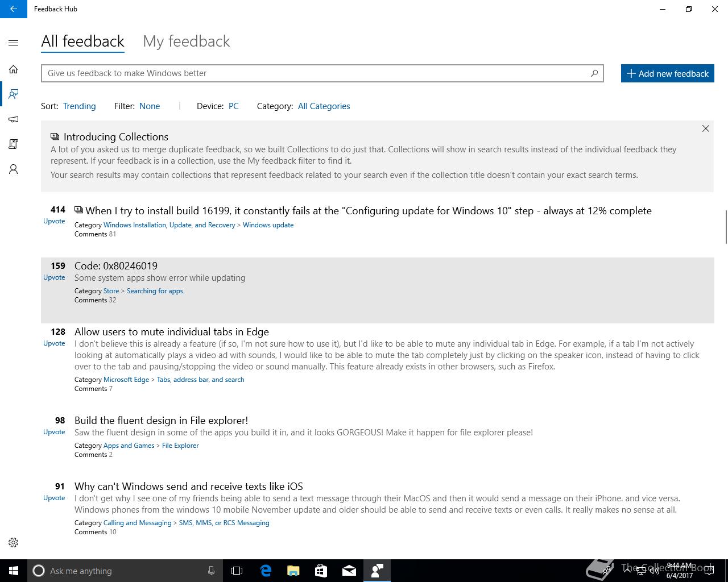Viewport: 728px width, 582px height.
Task: Open File Explorer from the taskbar
Action: (x=293, y=571)
